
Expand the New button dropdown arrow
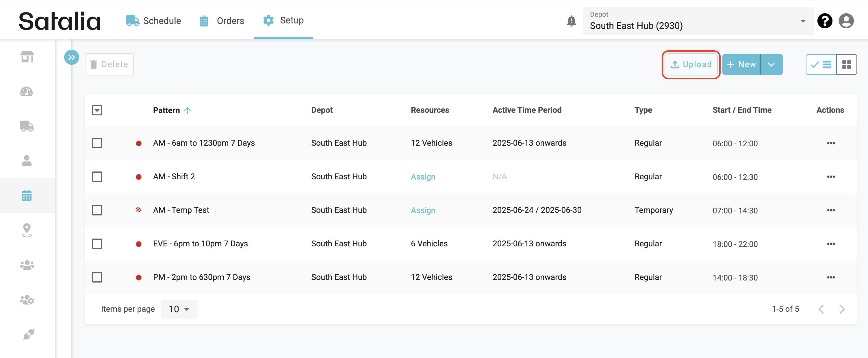pyautogui.click(x=771, y=64)
